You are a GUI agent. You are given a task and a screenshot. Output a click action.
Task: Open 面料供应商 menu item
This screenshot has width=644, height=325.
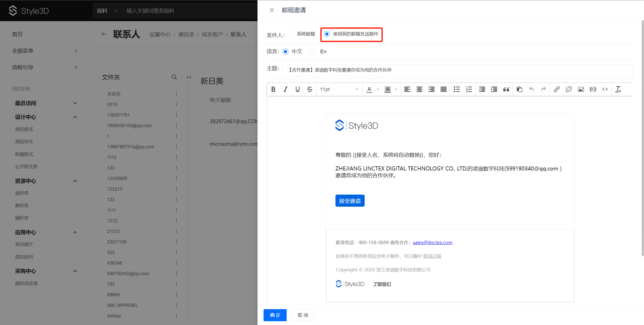[x=26, y=283]
